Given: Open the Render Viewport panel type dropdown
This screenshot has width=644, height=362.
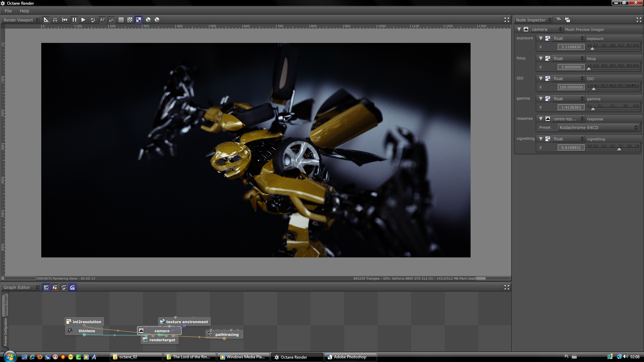Looking at the screenshot, I should (x=21, y=20).
